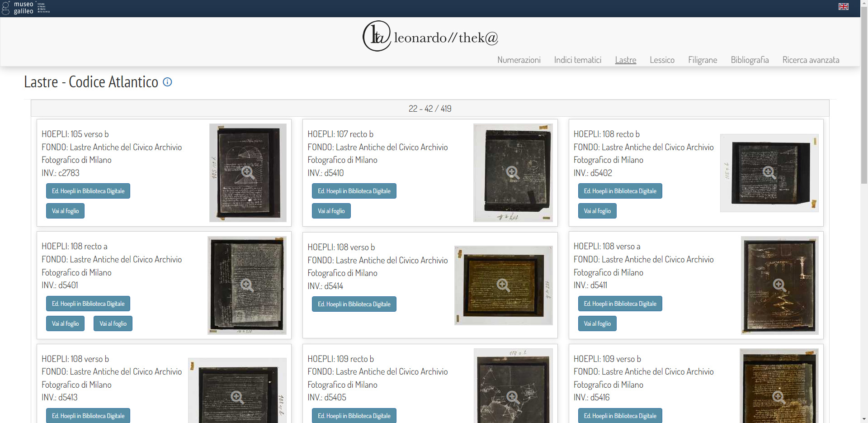This screenshot has width=868, height=423.
Task: Open Ed. Hoepli for INV. d5413
Action: pyautogui.click(x=88, y=415)
